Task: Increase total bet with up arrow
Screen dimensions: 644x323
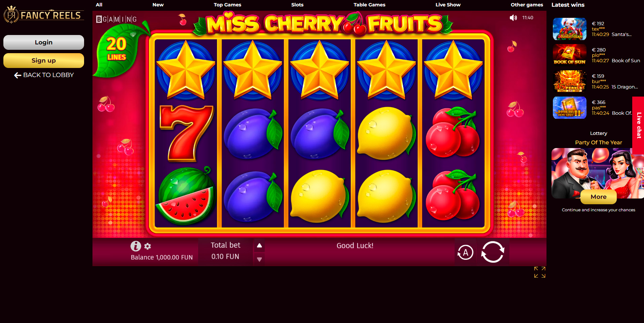Action: click(259, 246)
